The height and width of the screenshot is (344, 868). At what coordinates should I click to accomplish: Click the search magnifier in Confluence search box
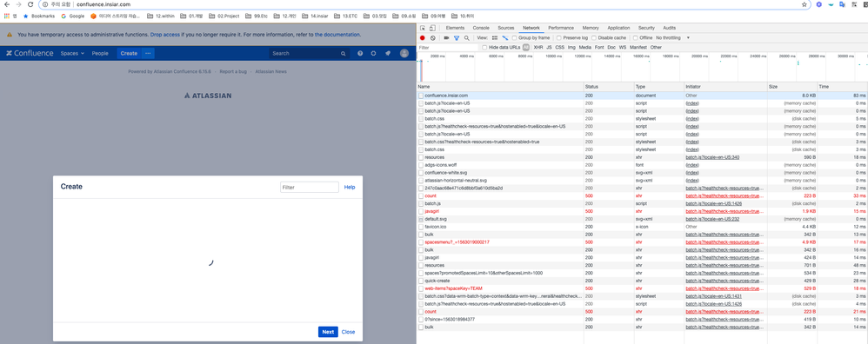tap(344, 54)
